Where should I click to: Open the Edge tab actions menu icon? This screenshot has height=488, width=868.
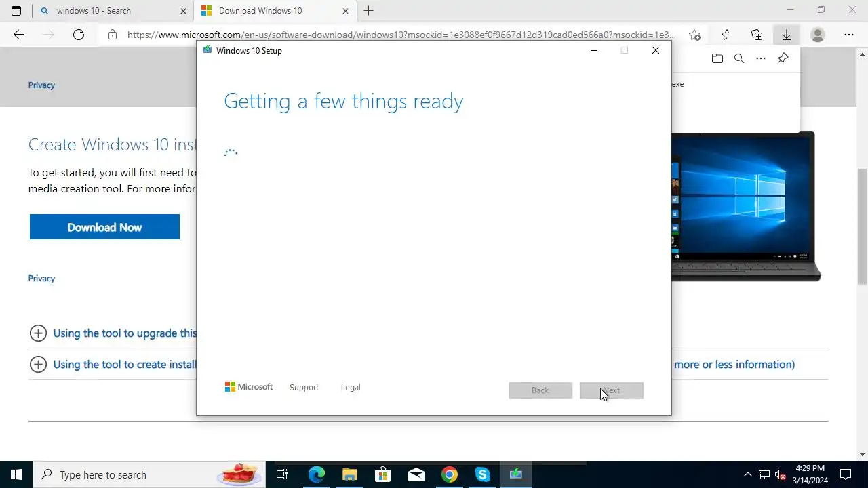coord(16,11)
